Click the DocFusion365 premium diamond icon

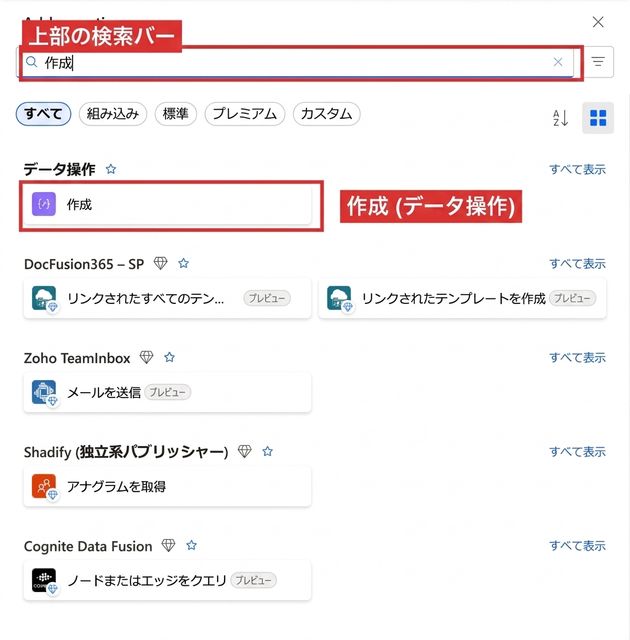[x=160, y=263]
